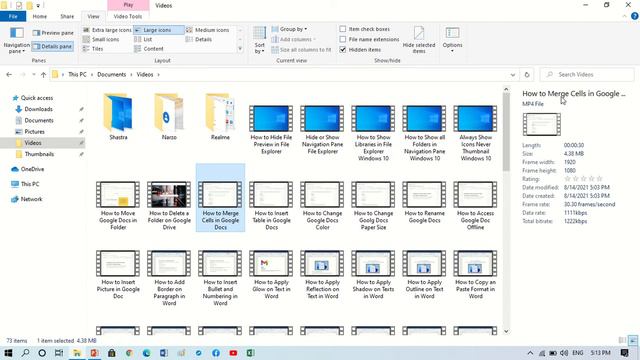
Task: Open the Group by dropdown
Action: [x=289, y=29]
